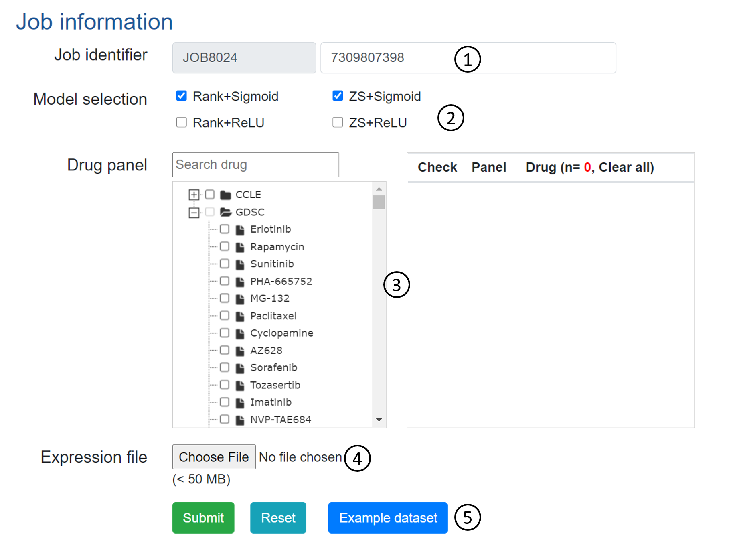
Task: Focus the Search drug input field
Action: pos(255,165)
